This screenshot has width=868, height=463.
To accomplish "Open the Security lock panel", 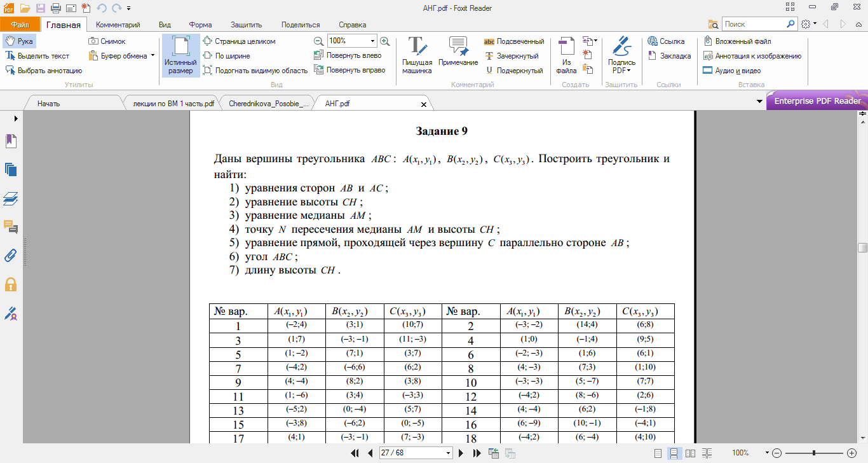I will (x=11, y=284).
